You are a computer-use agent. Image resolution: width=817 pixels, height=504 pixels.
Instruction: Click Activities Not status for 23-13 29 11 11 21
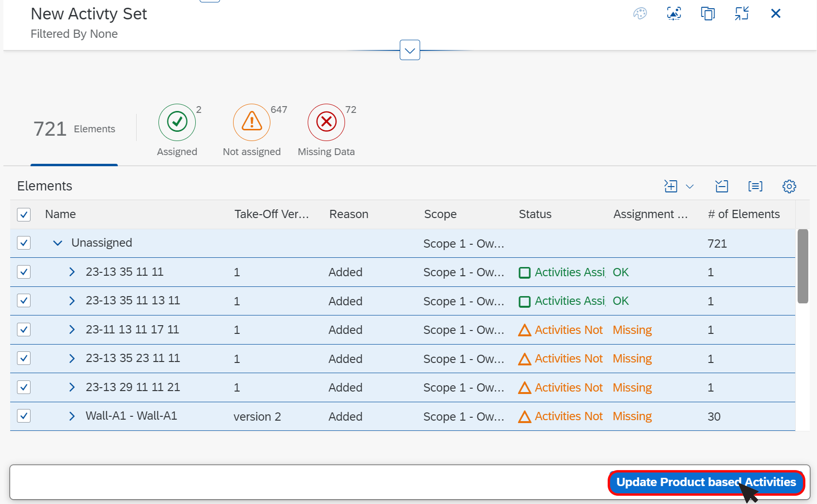coord(568,388)
